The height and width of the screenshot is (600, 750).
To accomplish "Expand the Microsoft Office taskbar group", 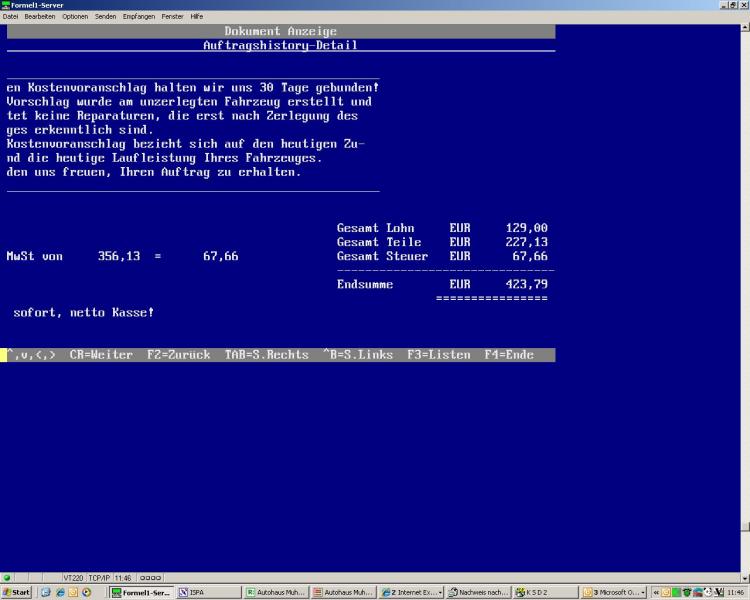I will [x=614, y=592].
